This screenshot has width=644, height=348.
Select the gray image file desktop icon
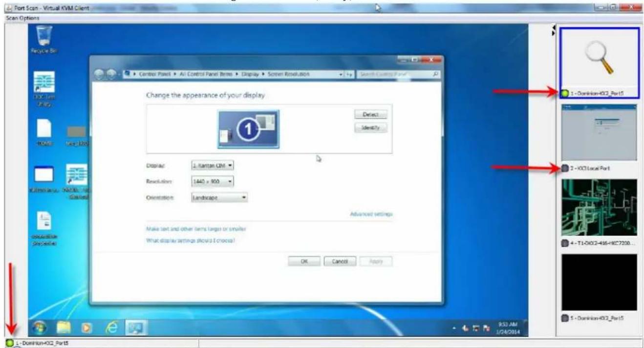coord(76,135)
